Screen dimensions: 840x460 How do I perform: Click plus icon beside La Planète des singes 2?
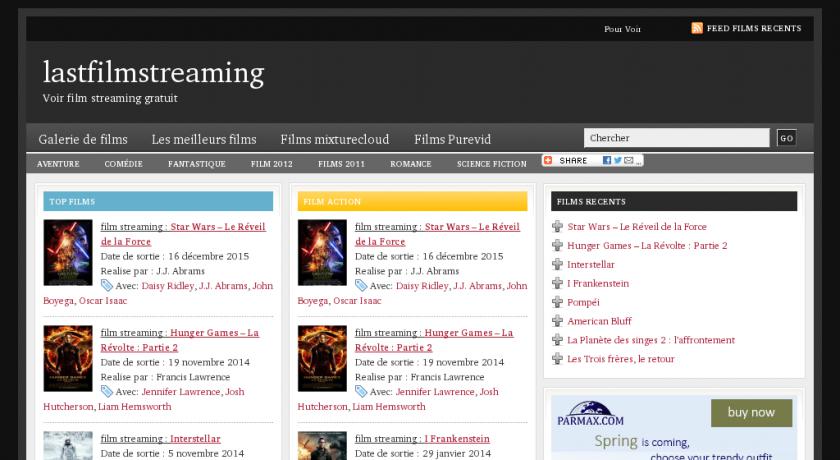[557, 340]
